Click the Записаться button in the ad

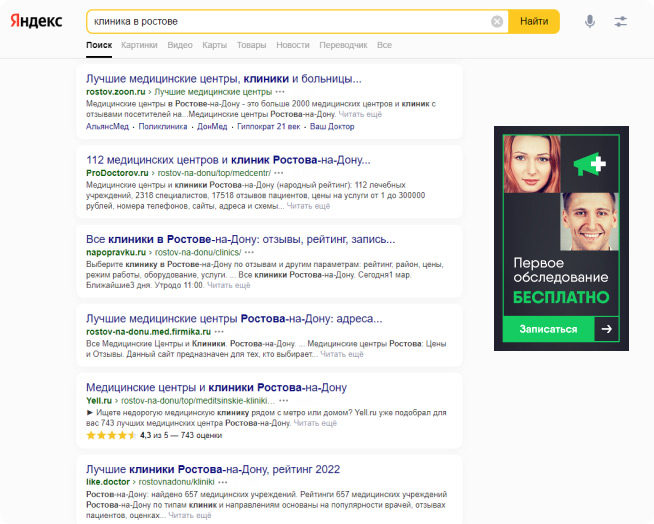pos(548,329)
